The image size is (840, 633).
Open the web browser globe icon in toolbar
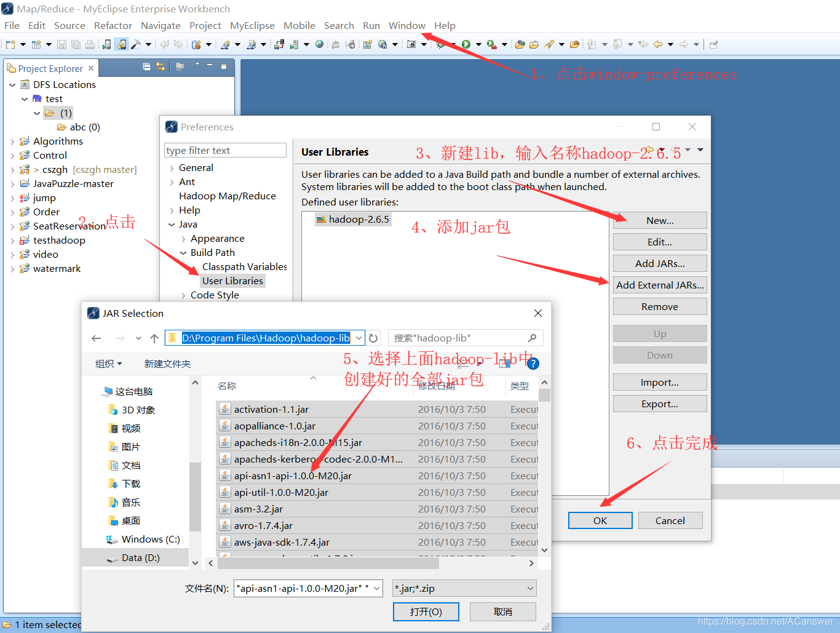tap(319, 44)
